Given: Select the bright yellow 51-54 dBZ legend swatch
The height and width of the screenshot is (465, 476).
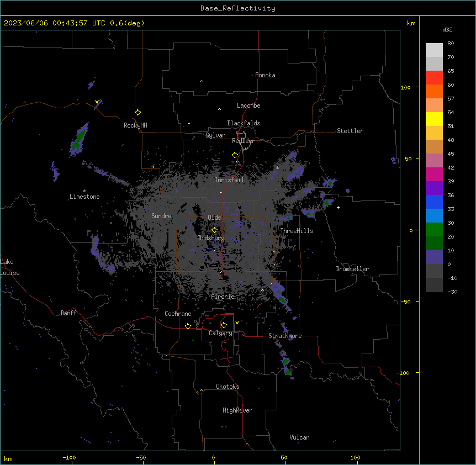Looking at the screenshot, I should coord(434,119).
